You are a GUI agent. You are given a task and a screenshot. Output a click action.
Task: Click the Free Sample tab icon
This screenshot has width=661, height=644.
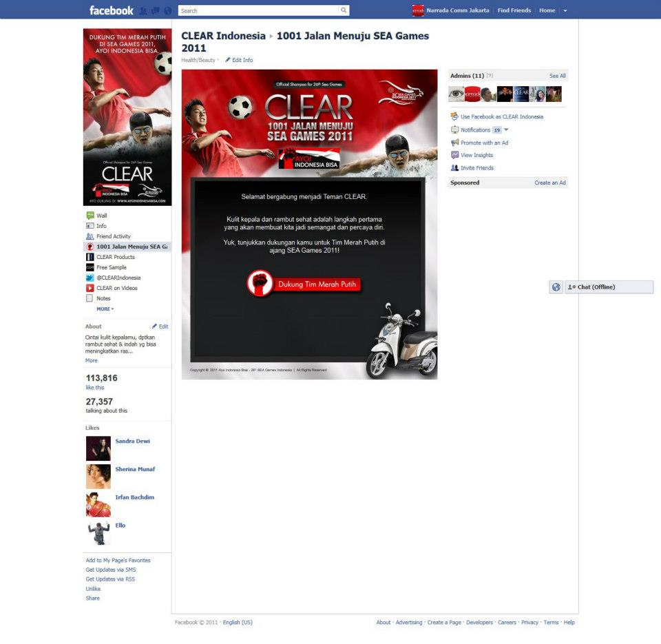(x=90, y=267)
